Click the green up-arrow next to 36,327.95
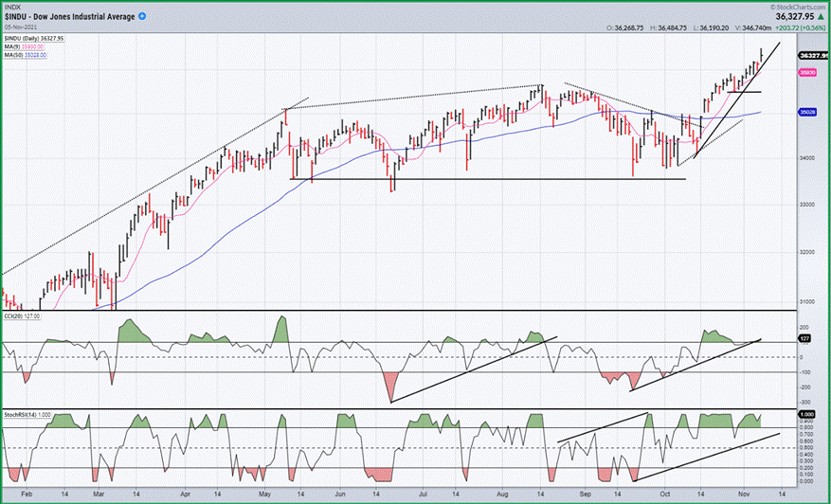Viewport: 831px width, 504px height. tap(821, 17)
